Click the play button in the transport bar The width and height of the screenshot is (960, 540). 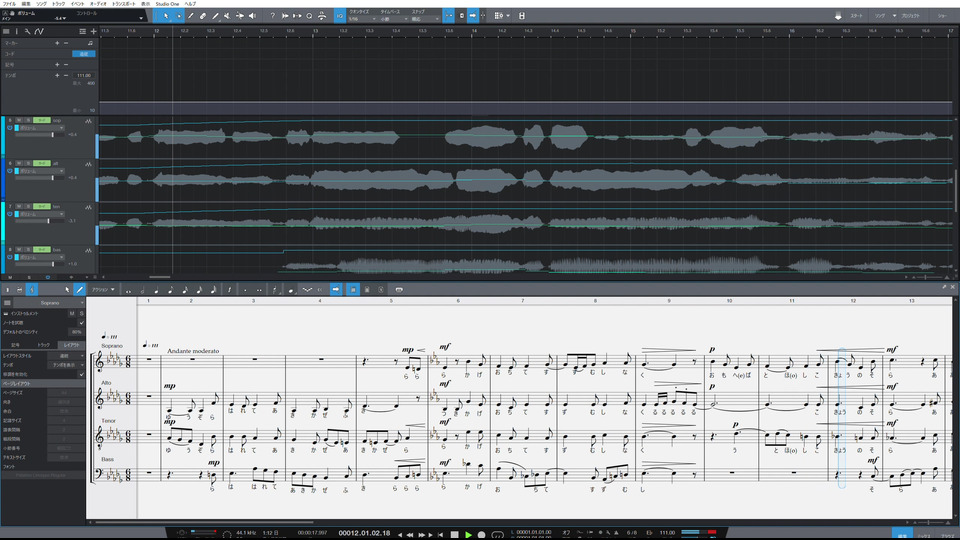coord(467,534)
